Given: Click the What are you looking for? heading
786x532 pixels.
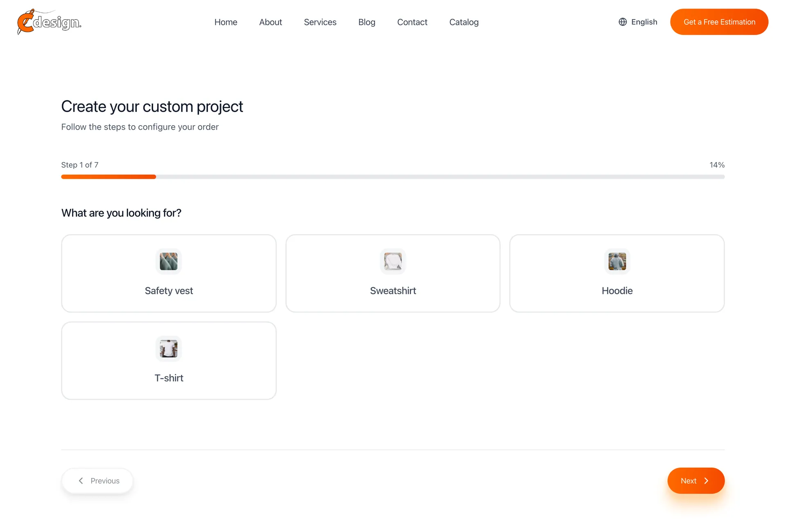Looking at the screenshot, I should pyautogui.click(x=121, y=213).
